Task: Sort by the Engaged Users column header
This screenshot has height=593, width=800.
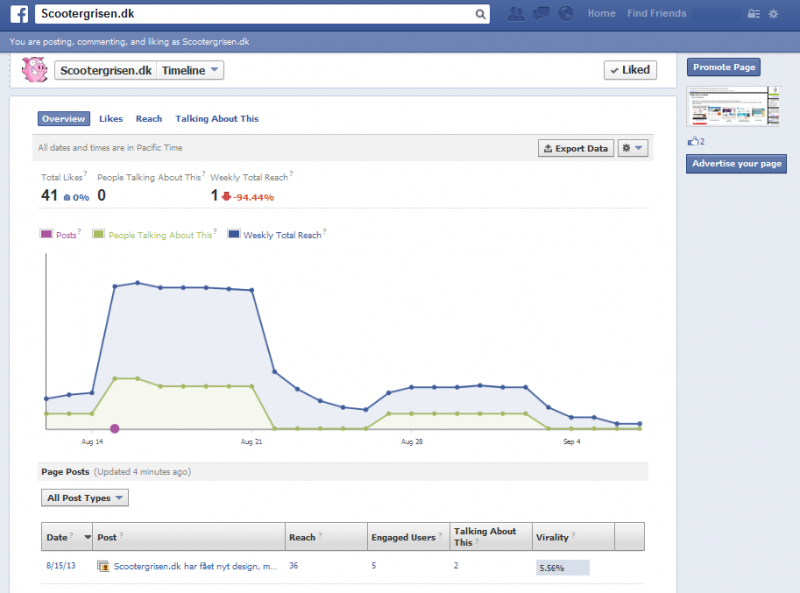Action: tap(408, 536)
